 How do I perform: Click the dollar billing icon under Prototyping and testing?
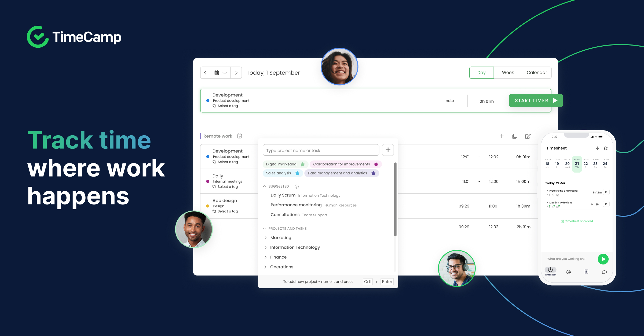click(553, 195)
